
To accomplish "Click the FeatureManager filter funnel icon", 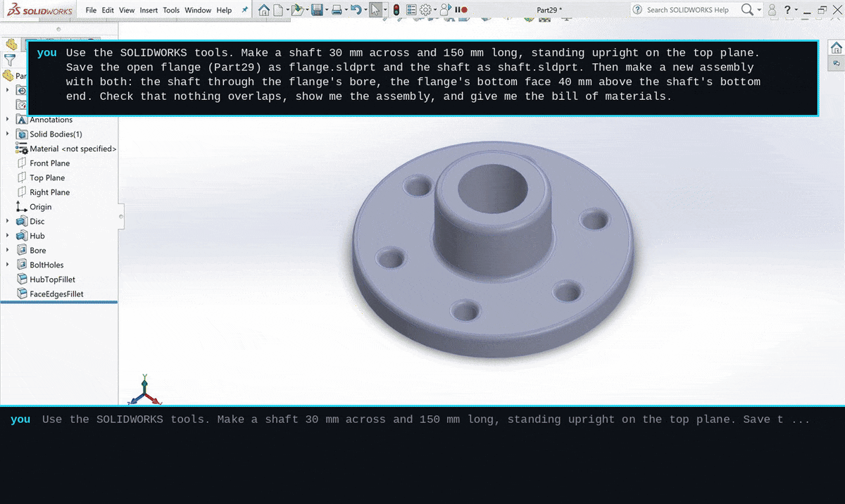I will tap(9, 61).
